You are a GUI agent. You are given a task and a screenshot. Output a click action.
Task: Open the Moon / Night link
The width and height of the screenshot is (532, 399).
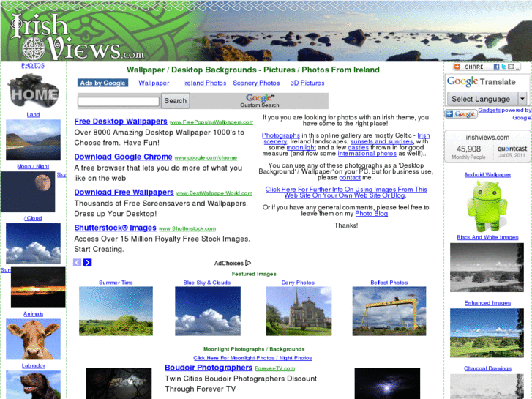(x=33, y=166)
